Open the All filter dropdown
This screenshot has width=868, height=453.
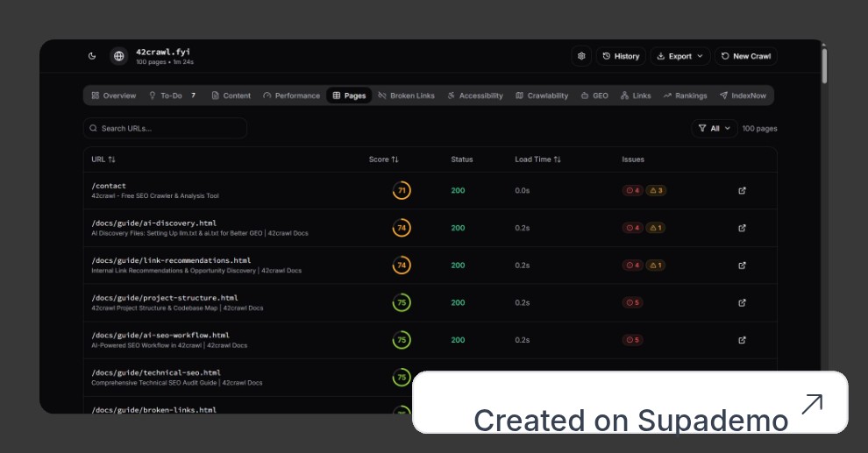click(x=714, y=128)
